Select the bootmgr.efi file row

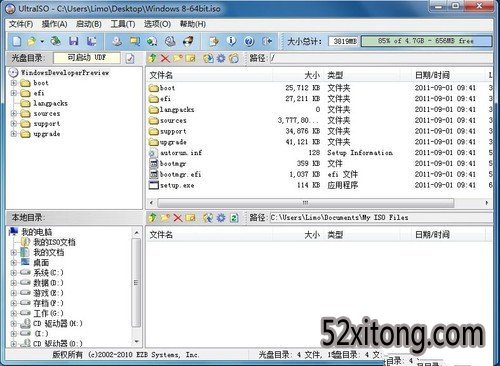(x=319, y=174)
